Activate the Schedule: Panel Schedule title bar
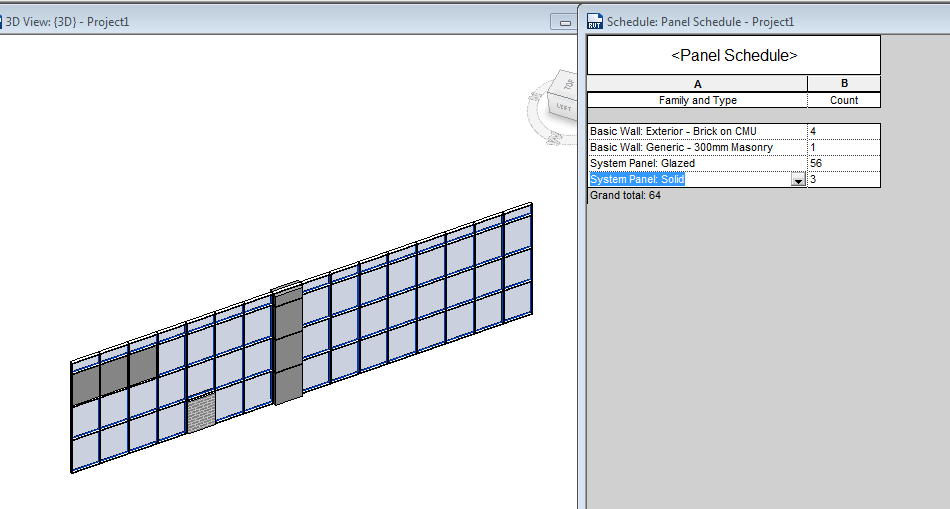The image size is (950, 509). [700, 22]
